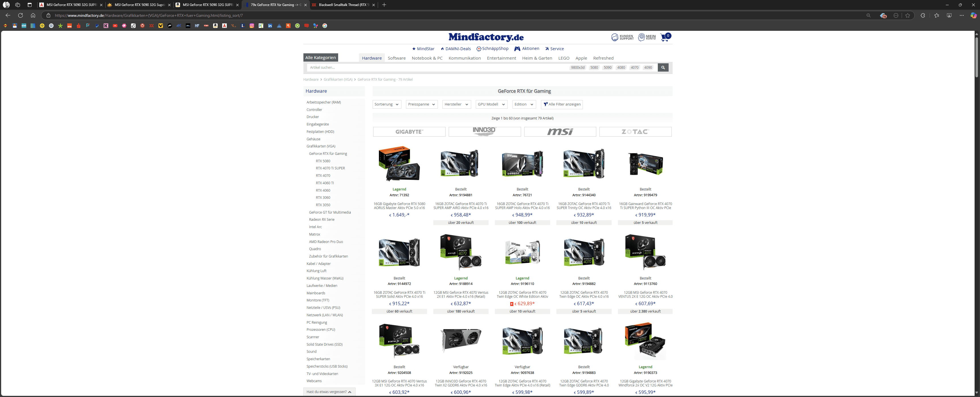Image resolution: width=980 pixels, height=397 pixels.
Task: Open the shopping cart icon
Action: click(665, 37)
